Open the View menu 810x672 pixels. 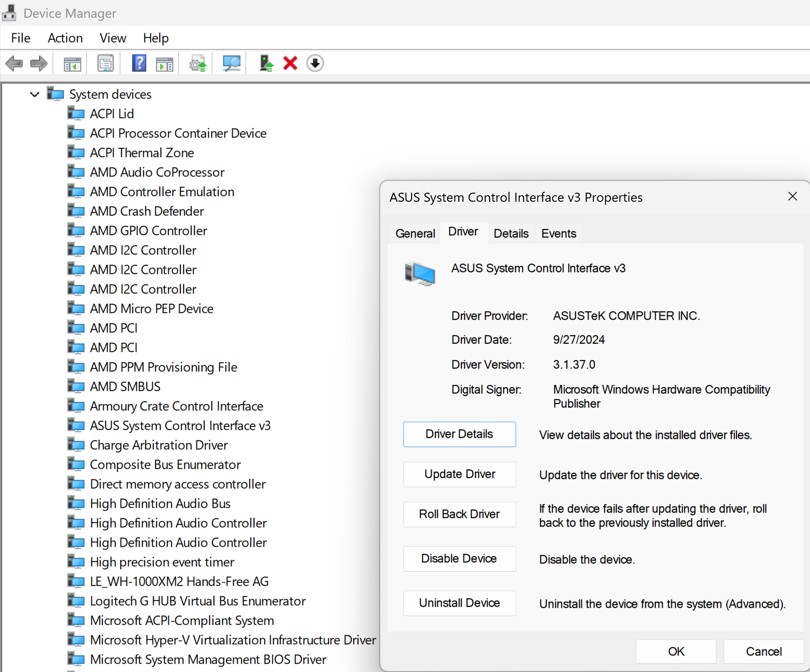[x=113, y=38]
